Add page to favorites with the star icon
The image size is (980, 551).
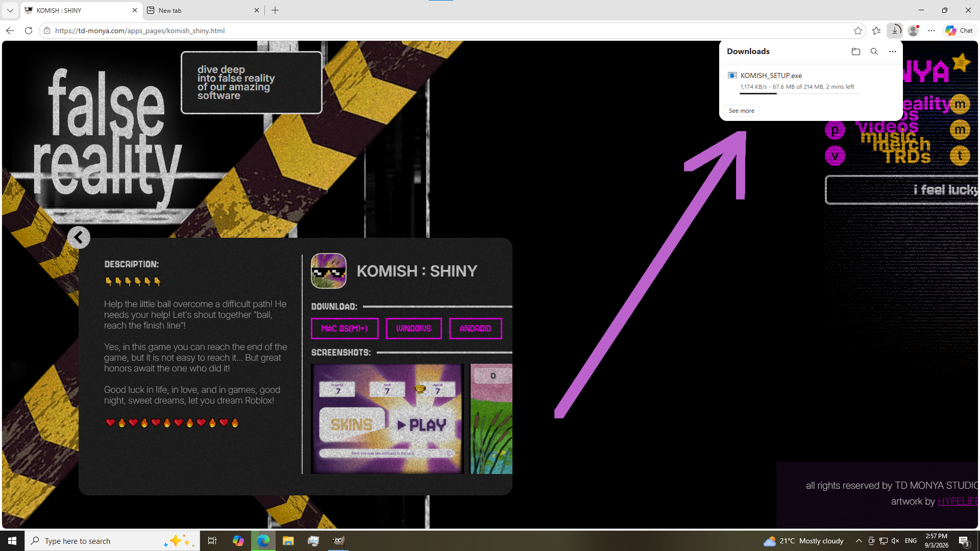pyautogui.click(x=858, y=31)
